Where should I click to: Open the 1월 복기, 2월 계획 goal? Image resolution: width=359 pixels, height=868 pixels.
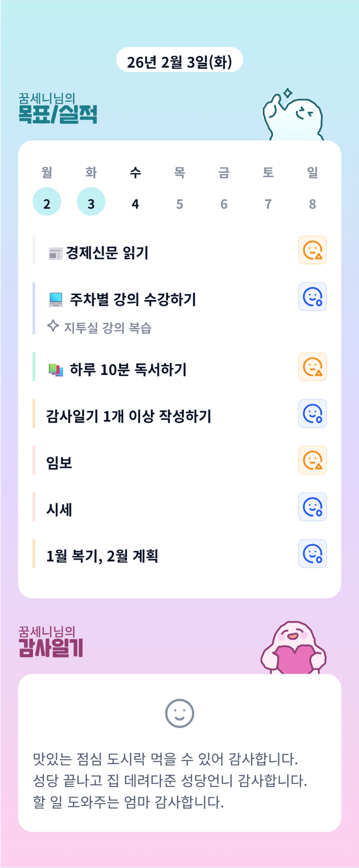tap(102, 556)
